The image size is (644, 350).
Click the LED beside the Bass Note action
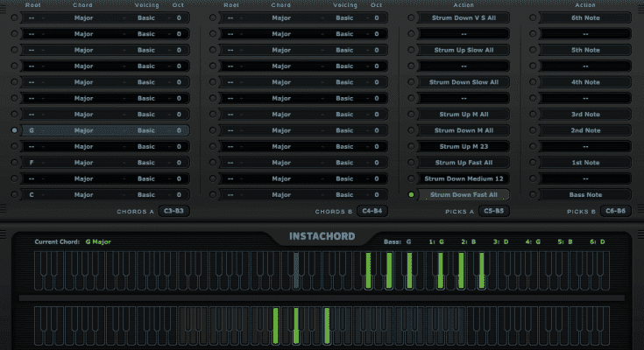point(532,195)
